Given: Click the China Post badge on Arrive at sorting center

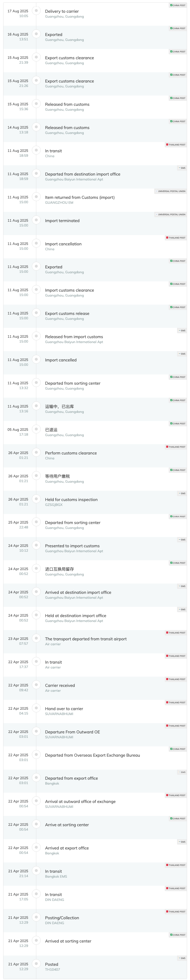Looking at the screenshot, I should tap(178, 818).
